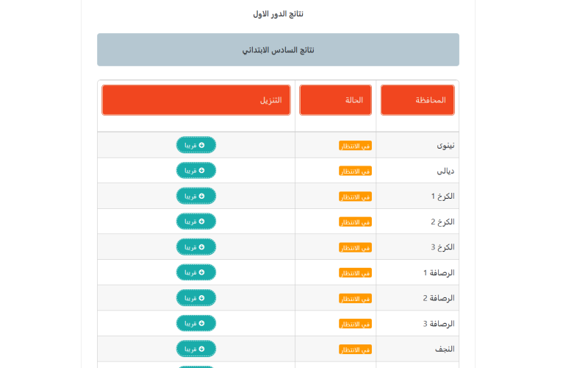Click the قريبا download button for ديالى

pos(196,171)
